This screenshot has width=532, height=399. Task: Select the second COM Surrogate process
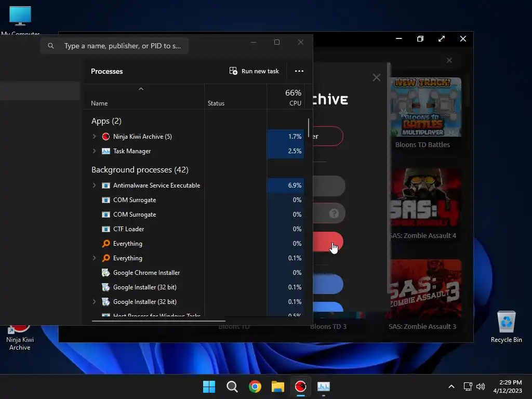click(135, 215)
